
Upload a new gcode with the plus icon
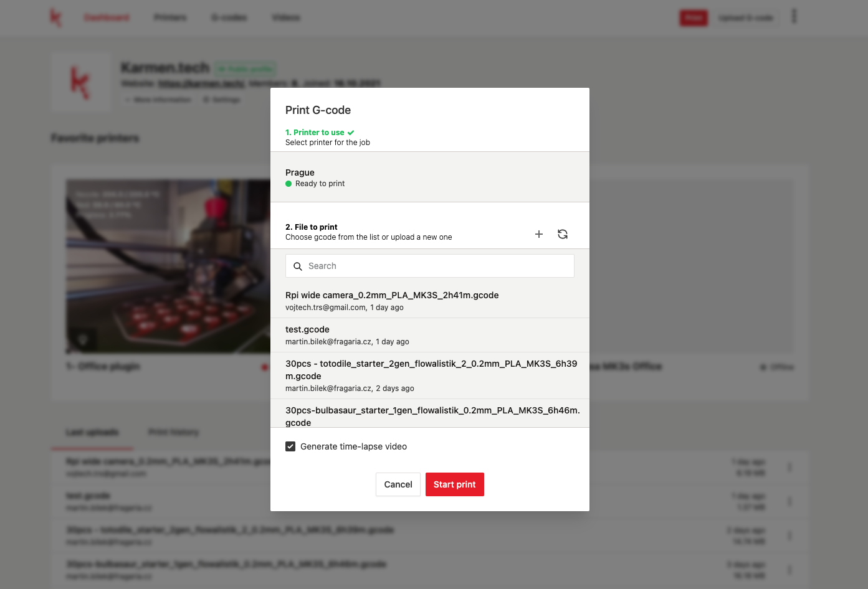point(539,234)
